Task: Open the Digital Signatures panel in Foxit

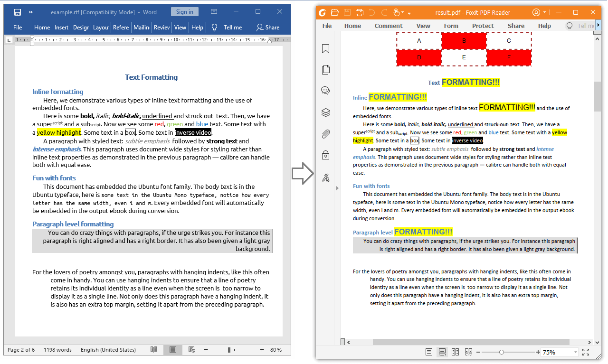Action: pyautogui.click(x=325, y=177)
